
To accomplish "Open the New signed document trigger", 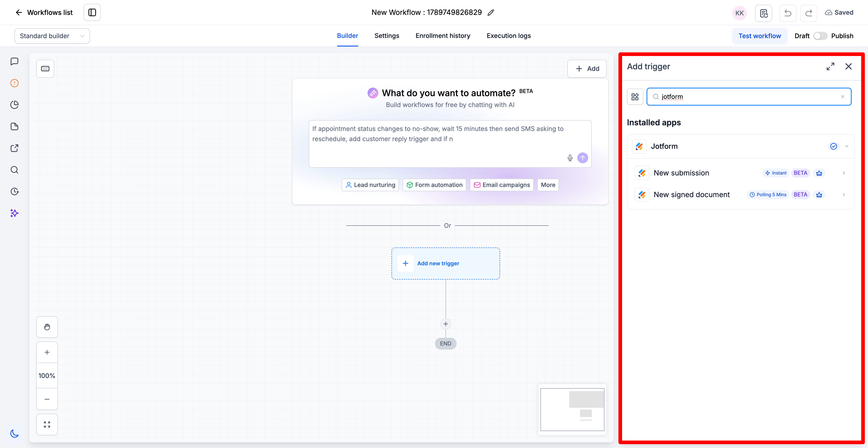I will 741,195.
